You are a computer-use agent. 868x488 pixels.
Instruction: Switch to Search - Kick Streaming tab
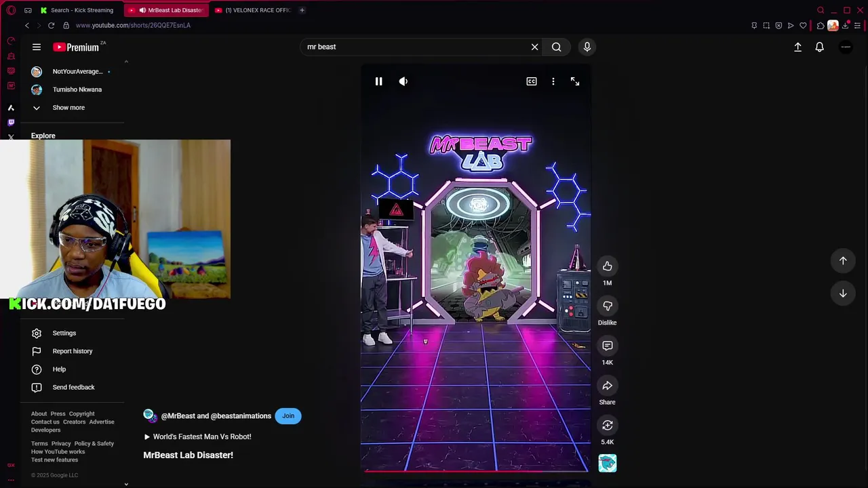point(77,10)
